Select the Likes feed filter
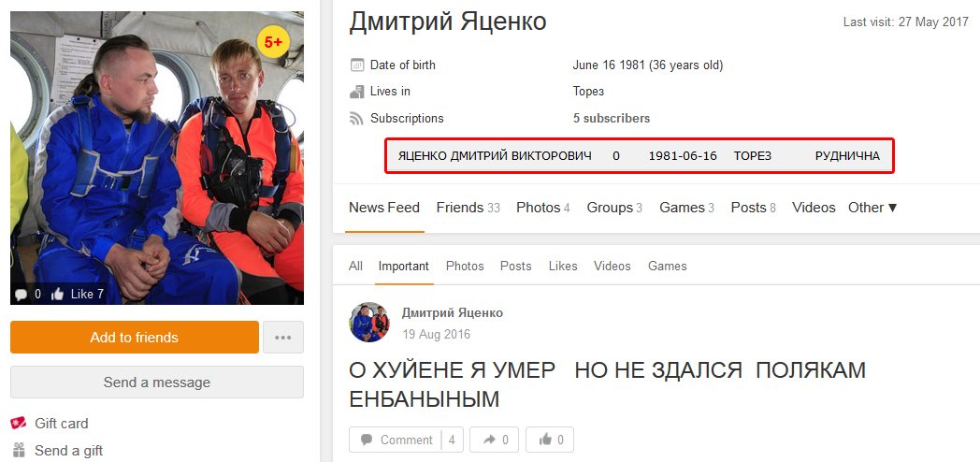The image size is (980, 462). [x=563, y=266]
